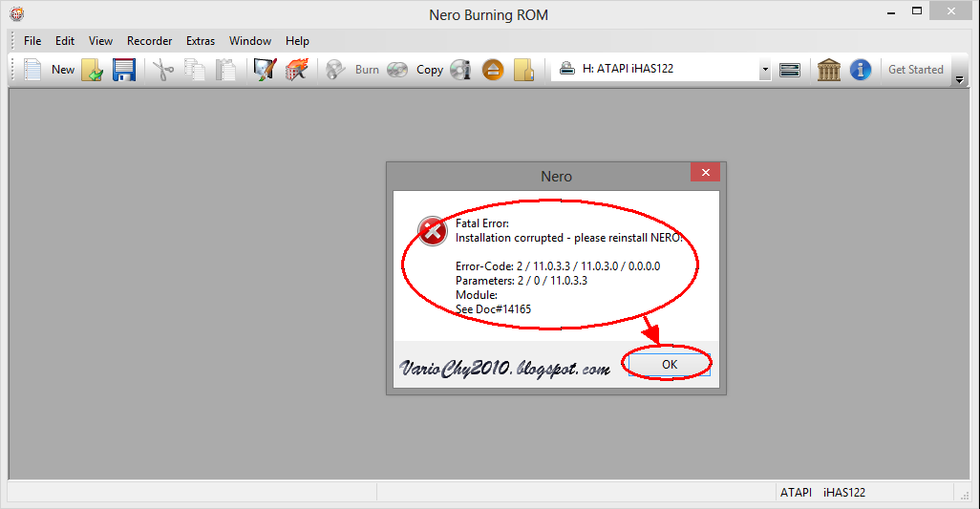Click the Burn text label in the toolbar
Screen dimensions: 980x509
[x=367, y=70]
